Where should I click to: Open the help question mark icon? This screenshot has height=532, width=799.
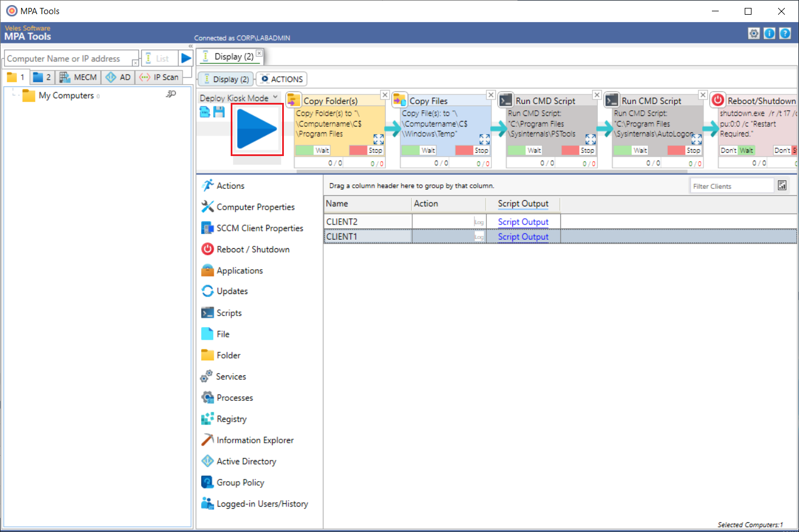click(x=785, y=33)
